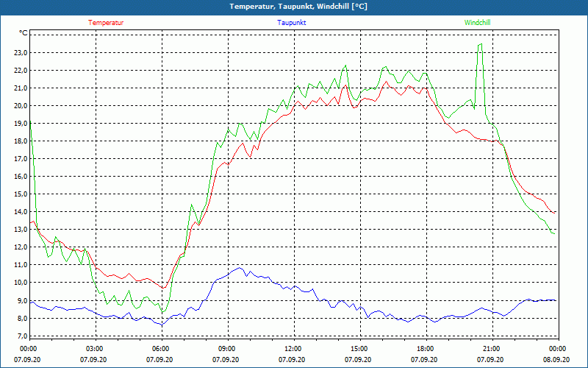Click the 13,0 y-axis value
Screen dimensions: 588x368
click(21, 230)
